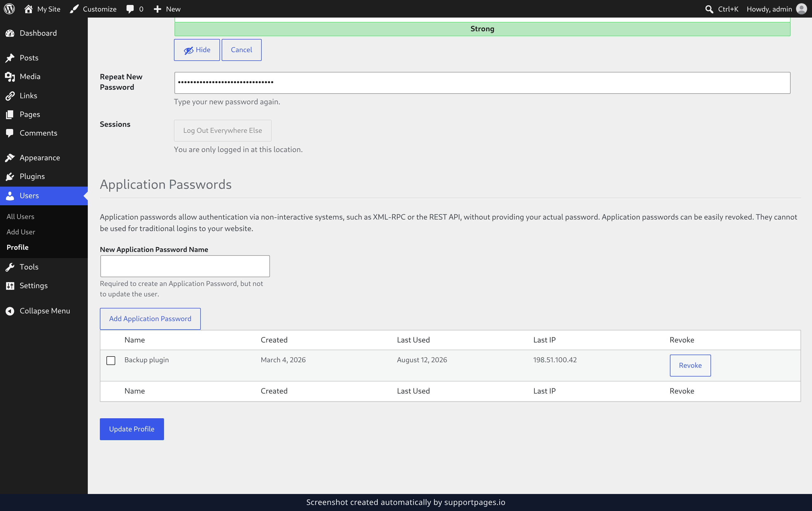Screen dimensions: 812x511
Task: Open Settings sliders icon
Action: pyautogui.click(x=10, y=286)
